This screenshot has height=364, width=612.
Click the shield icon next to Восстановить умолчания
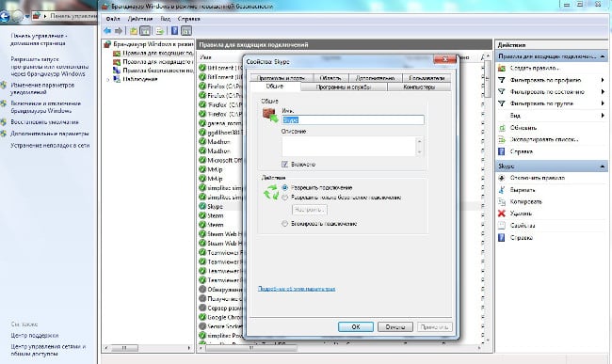tap(4, 122)
